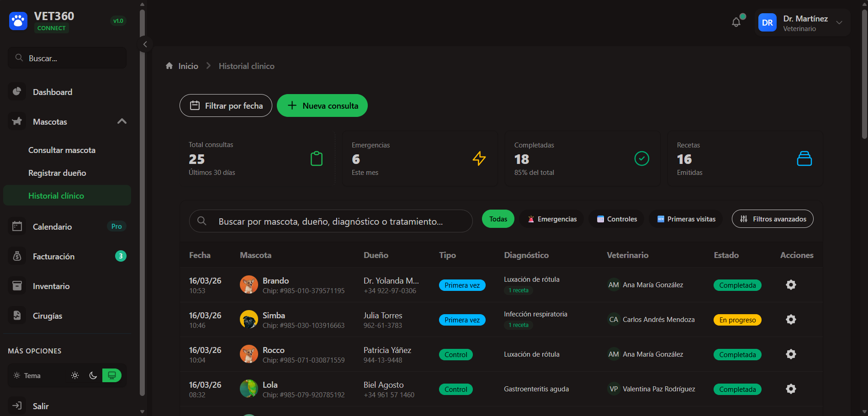Click Filtros avanzados button
Image resolution: width=868 pixels, height=416 pixels.
coord(773,219)
